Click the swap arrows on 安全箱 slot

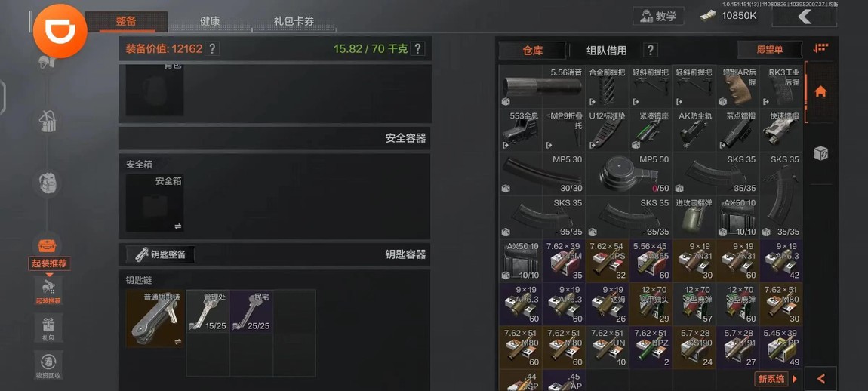tap(177, 226)
